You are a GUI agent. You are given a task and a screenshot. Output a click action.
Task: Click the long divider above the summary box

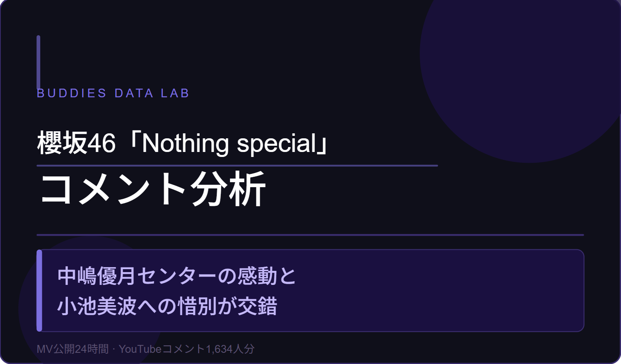pos(310,235)
